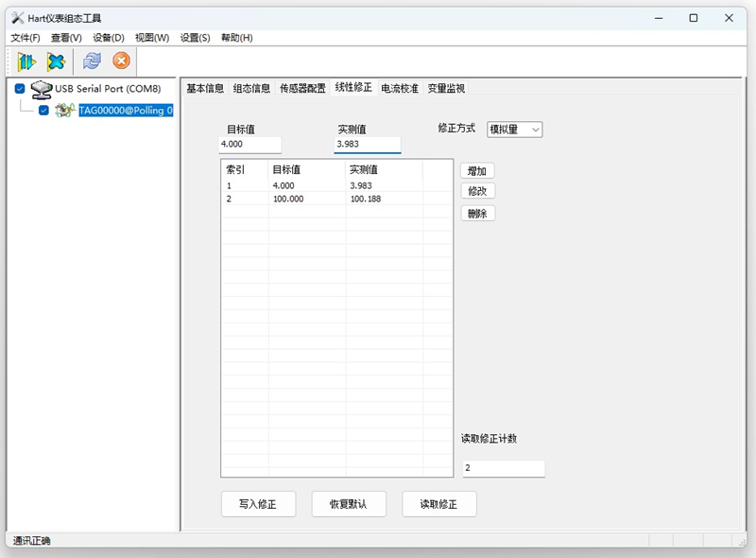Click the orange stop toolbar icon

pyautogui.click(x=121, y=61)
